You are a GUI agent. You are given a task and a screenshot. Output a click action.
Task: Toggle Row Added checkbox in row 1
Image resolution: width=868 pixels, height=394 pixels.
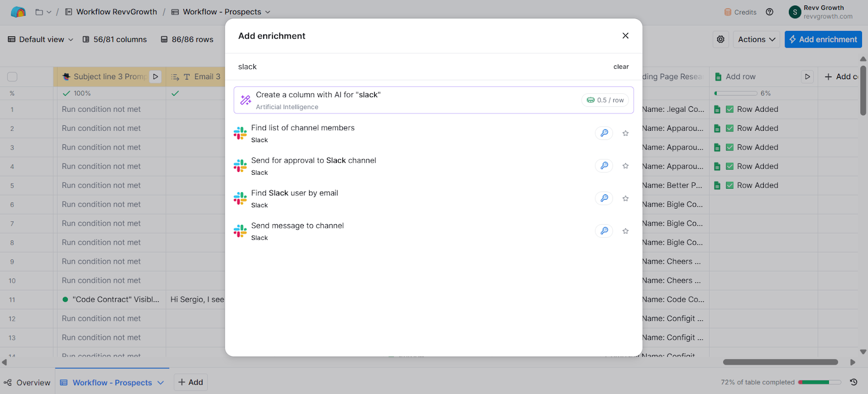730,109
